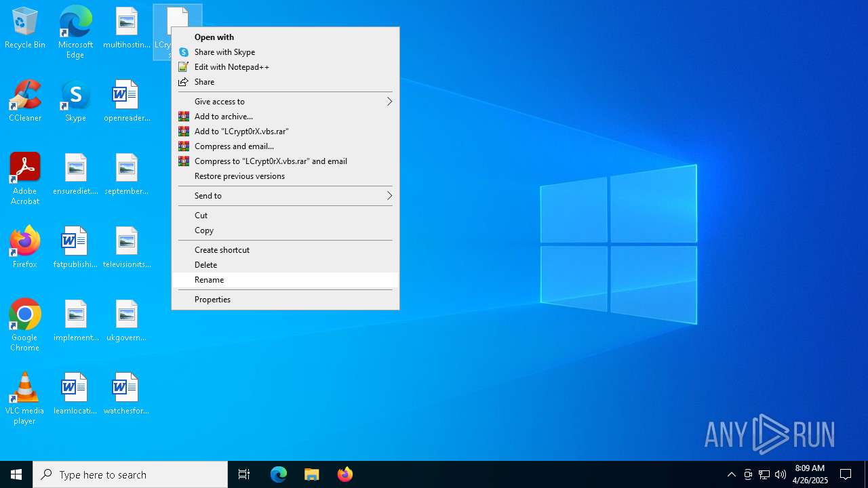The width and height of the screenshot is (868, 488).
Task: Choose Compress to "LCrypt0rX.vbs.rar" and email
Action: [285, 161]
